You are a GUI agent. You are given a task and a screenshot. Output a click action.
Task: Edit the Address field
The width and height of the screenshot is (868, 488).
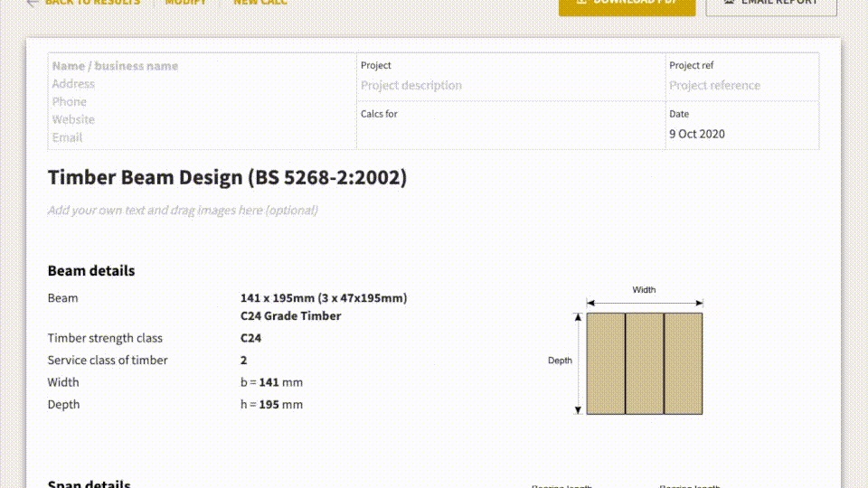point(73,84)
